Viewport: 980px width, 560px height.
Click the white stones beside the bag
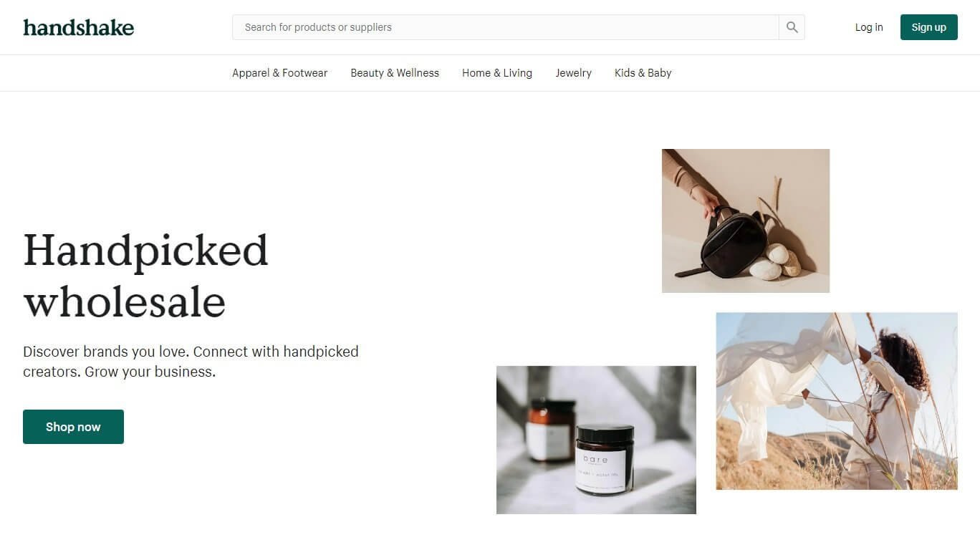[x=775, y=261]
